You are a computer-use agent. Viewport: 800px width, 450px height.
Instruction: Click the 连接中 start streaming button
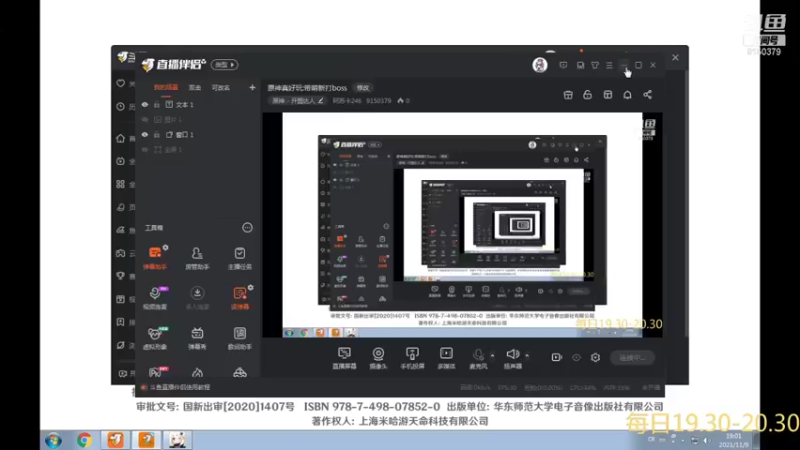point(633,358)
